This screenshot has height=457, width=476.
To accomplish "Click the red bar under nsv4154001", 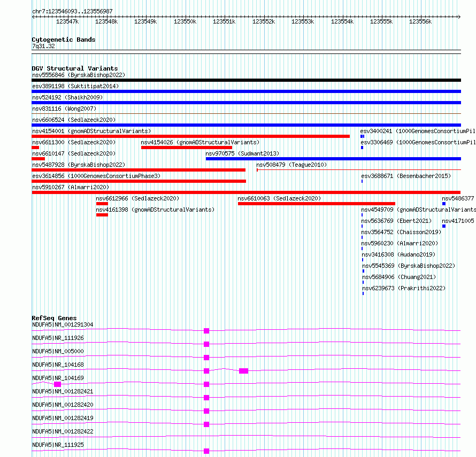I will [190, 136].
